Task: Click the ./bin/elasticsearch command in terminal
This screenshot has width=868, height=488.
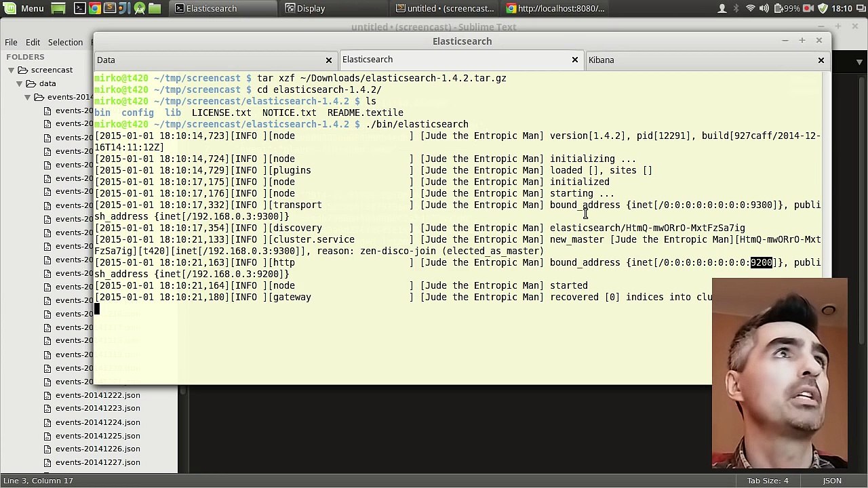Action: (x=417, y=124)
